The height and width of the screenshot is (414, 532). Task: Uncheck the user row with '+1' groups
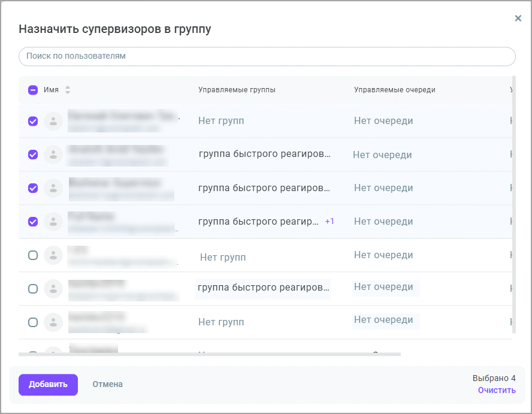[33, 222]
